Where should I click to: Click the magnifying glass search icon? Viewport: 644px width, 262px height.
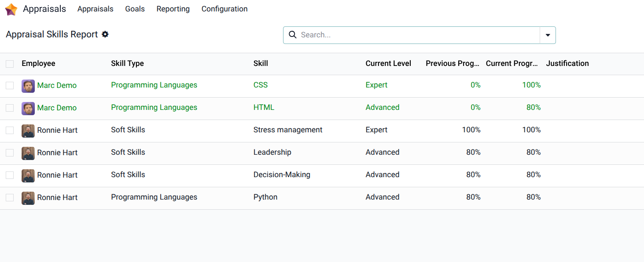(293, 35)
